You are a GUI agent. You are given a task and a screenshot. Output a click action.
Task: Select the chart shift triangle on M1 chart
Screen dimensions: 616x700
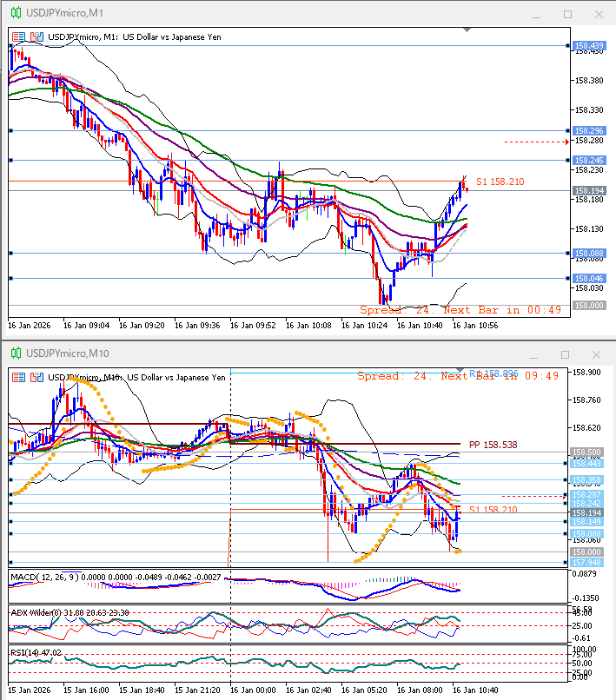click(467, 30)
